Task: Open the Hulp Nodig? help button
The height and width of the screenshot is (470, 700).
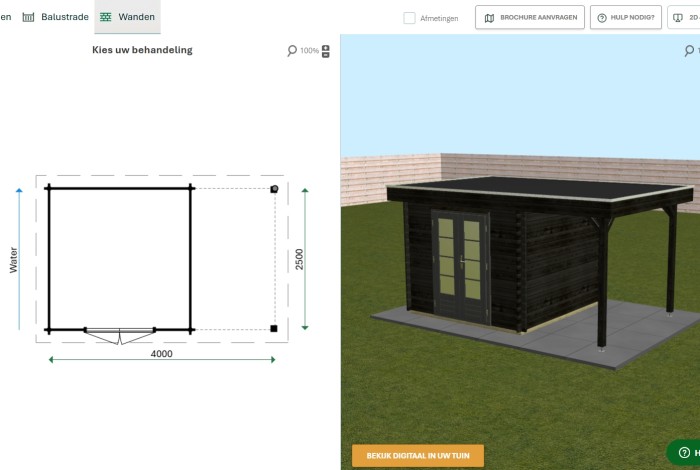Action: (625, 18)
